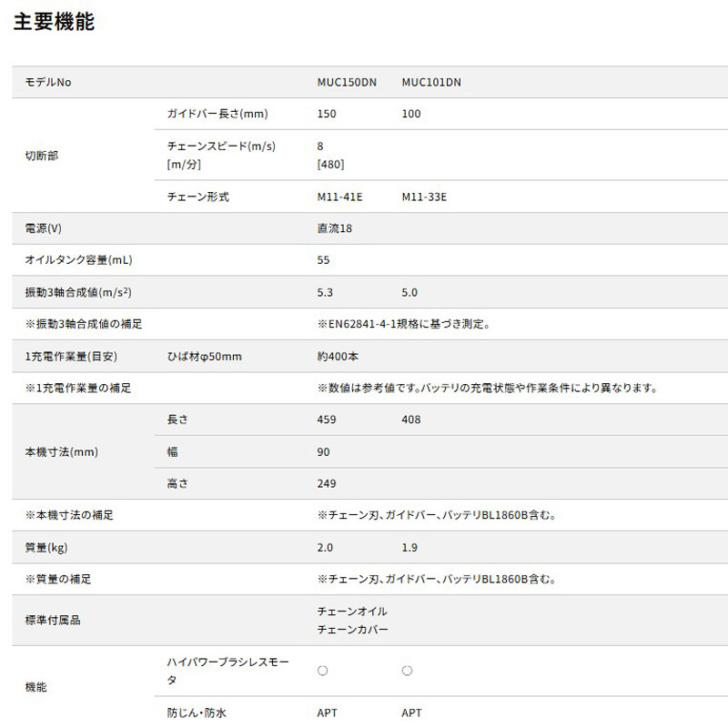Select the 直流18 power supply value
Screen dimensions: 728x728
pos(335,228)
